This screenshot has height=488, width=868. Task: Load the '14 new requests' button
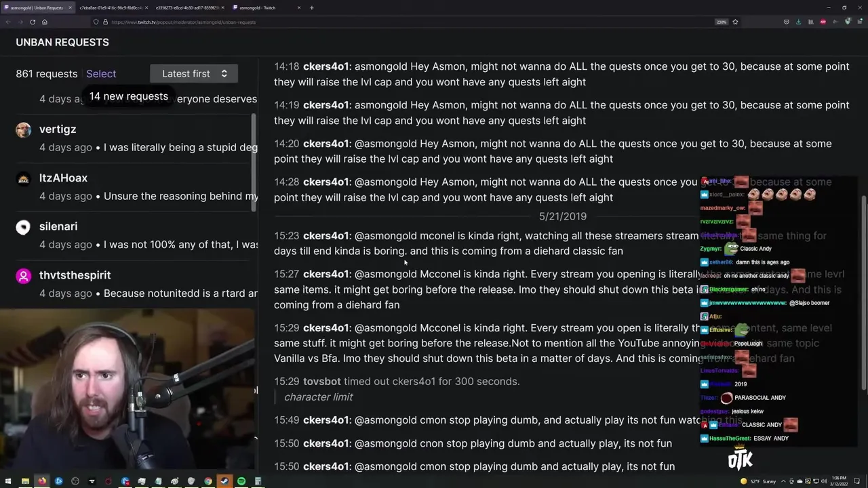point(129,96)
